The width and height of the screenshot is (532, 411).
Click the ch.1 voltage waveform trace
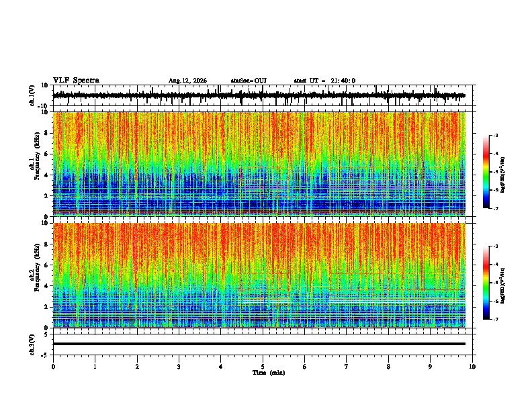pyautogui.click(x=259, y=95)
